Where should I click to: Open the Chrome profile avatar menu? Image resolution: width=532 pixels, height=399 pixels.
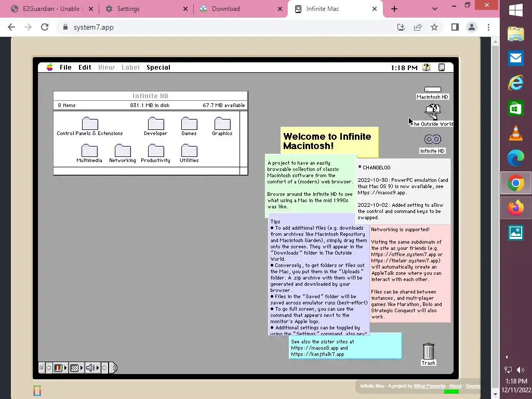point(472,27)
